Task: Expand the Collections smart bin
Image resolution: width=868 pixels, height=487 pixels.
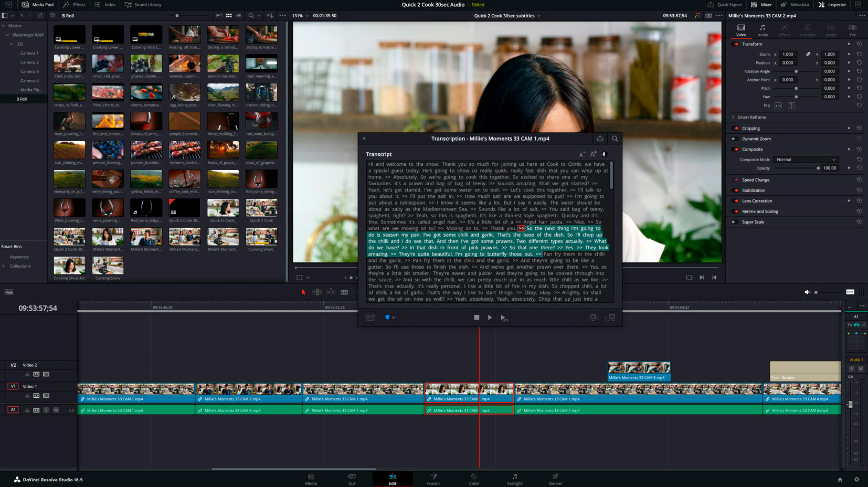Action: tap(4, 266)
